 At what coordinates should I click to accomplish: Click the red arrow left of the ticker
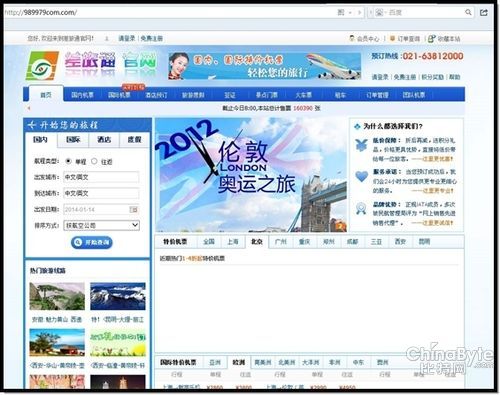(29, 108)
